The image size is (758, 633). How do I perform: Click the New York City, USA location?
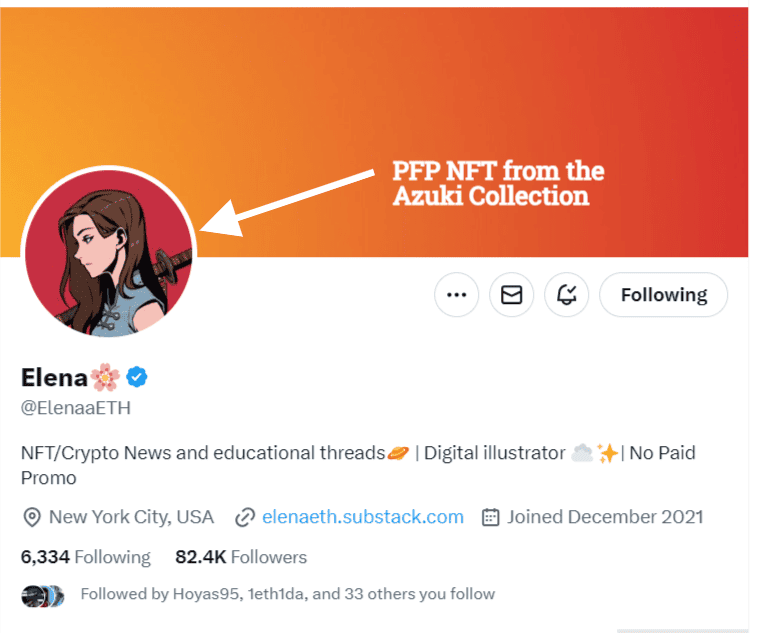pyautogui.click(x=131, y=517)
